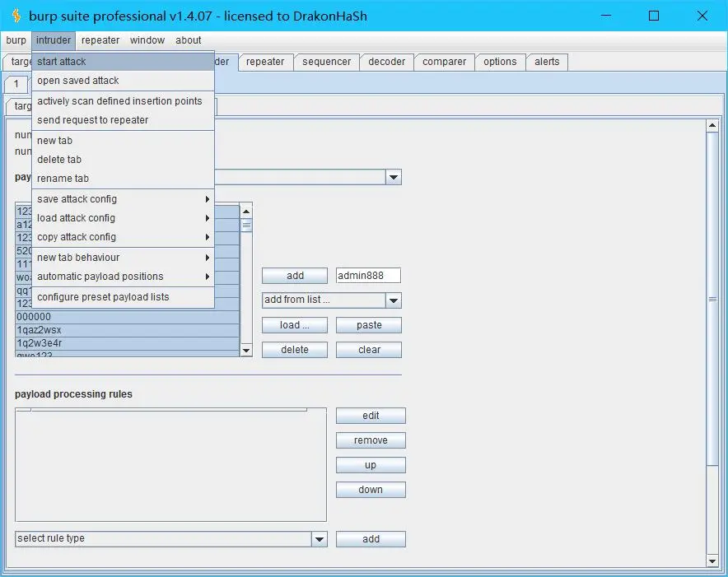Choose new tab from intruder menu
The width and height of the screenshot is (728, 577).
[x=123, y=140]
